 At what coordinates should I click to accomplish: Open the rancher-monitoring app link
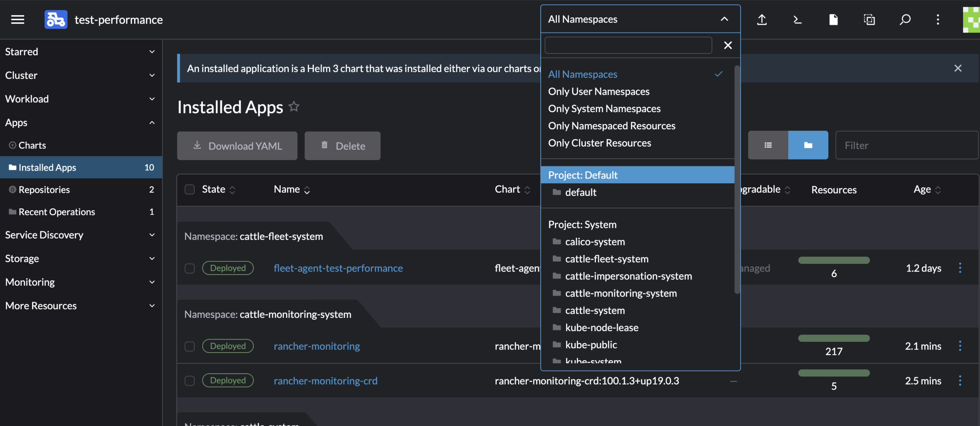click(317, 346)
